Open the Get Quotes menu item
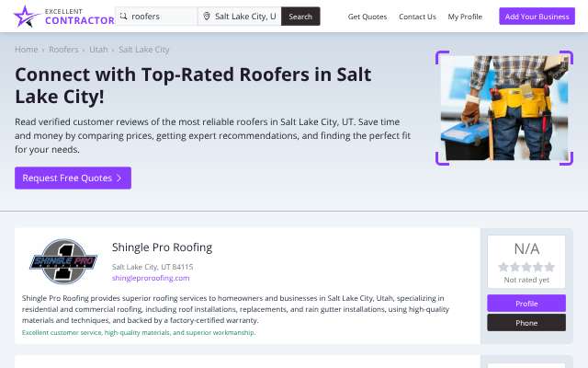The image size is (588, 368). pyautogui.click(x=367, y=17)
